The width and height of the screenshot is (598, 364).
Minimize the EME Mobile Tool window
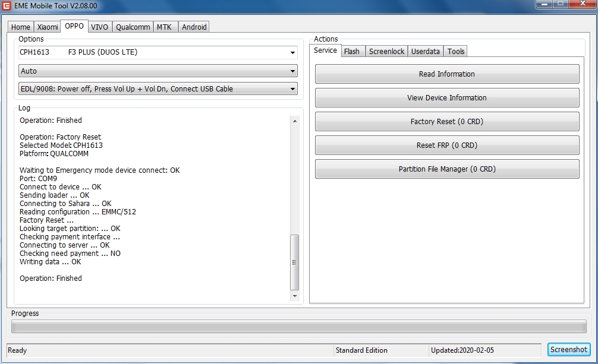[545, 4]
